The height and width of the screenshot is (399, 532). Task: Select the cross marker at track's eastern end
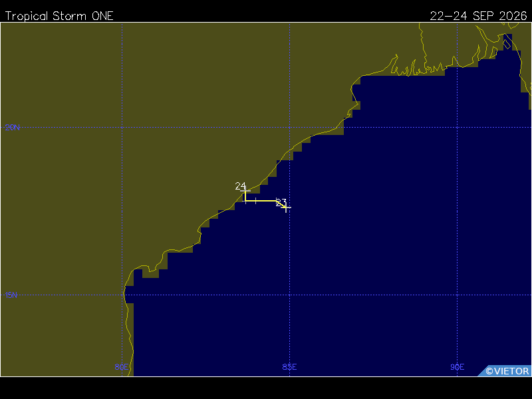[x=286, y=207]
